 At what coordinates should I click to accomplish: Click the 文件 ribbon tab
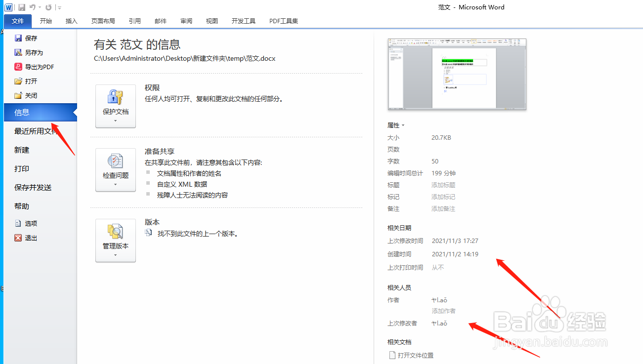18,21
